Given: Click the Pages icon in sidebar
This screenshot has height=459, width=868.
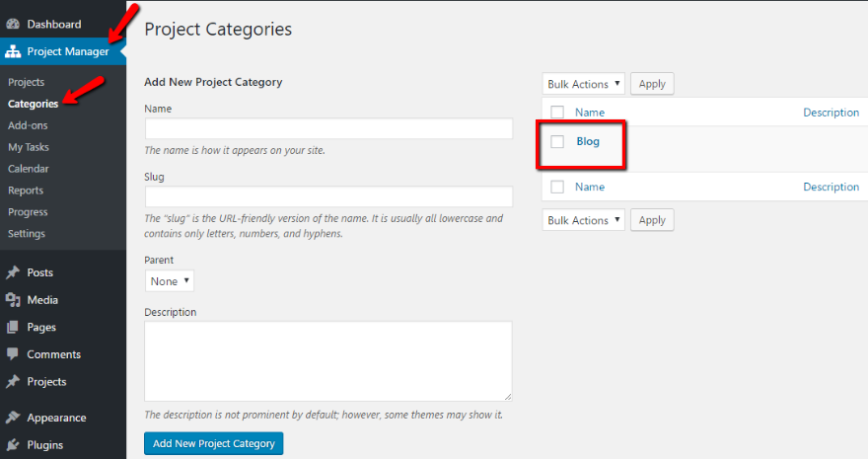Looking at the screenshot, I should pyautogui.click(x=13, y=327).
